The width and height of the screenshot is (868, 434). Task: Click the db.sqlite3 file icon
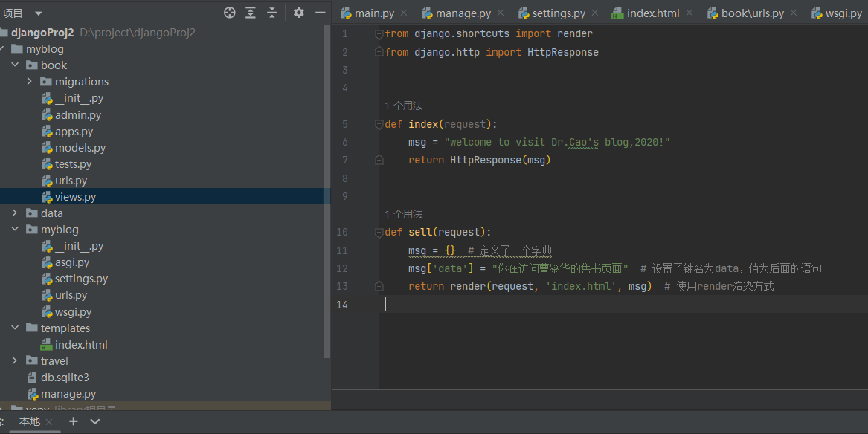pos(32,378)
